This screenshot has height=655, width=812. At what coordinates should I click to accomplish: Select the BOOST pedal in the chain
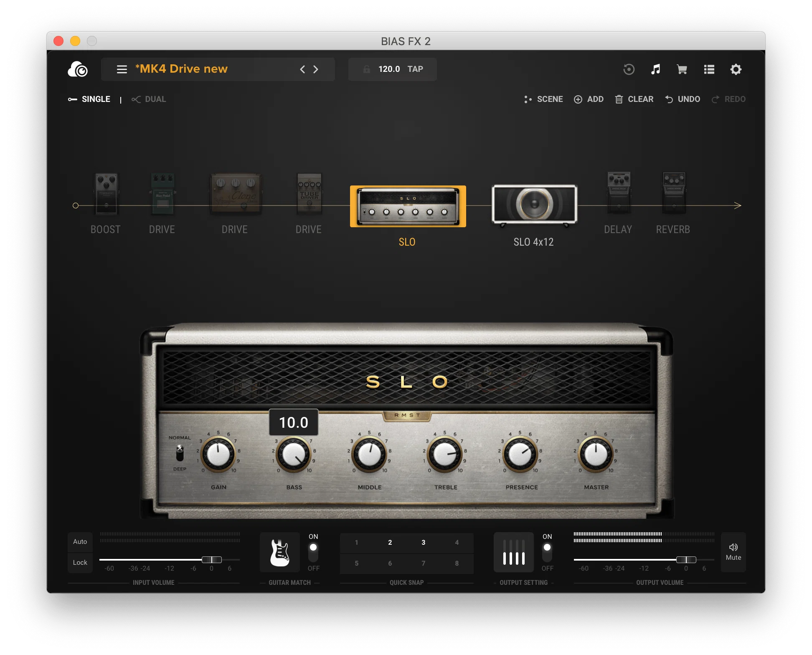pos(106,193)
